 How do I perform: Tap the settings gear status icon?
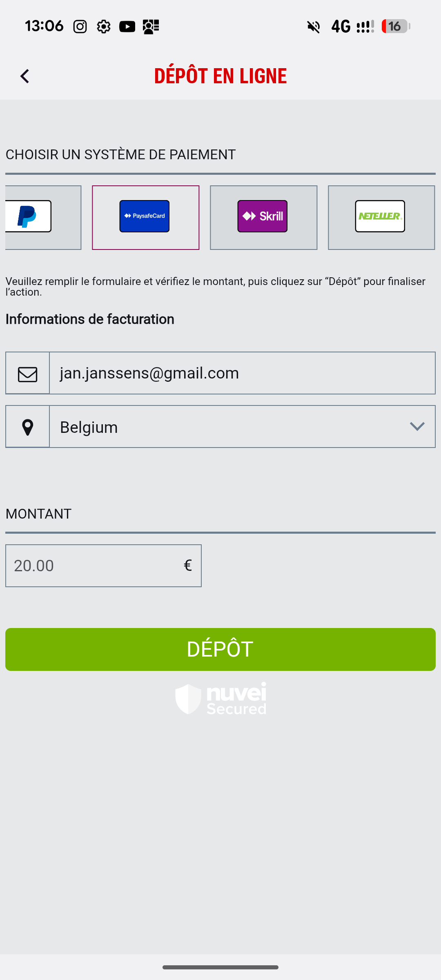point(104,27)
